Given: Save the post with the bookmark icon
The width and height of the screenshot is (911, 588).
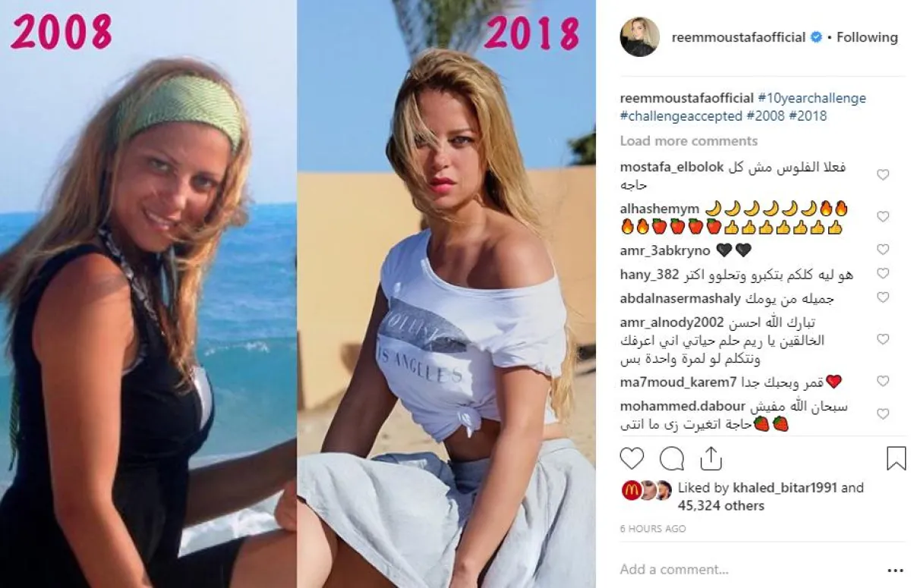Looking at the screenshot, I should 896,459.
